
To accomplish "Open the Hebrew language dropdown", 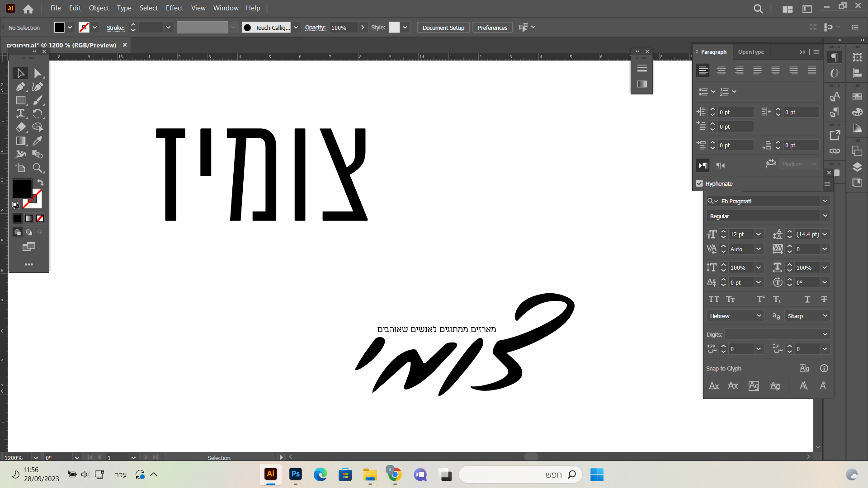I will point(735,315).
